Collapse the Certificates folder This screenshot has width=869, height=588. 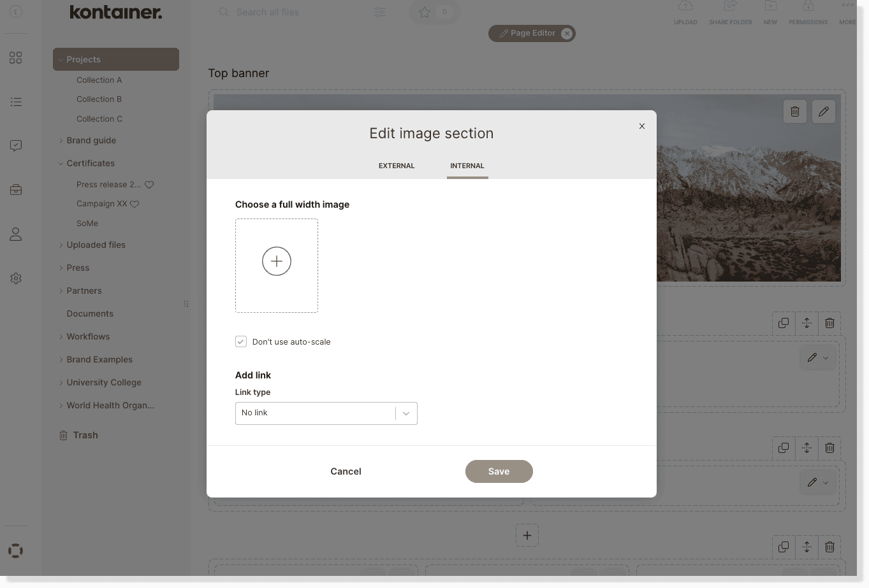coord(61,164)
